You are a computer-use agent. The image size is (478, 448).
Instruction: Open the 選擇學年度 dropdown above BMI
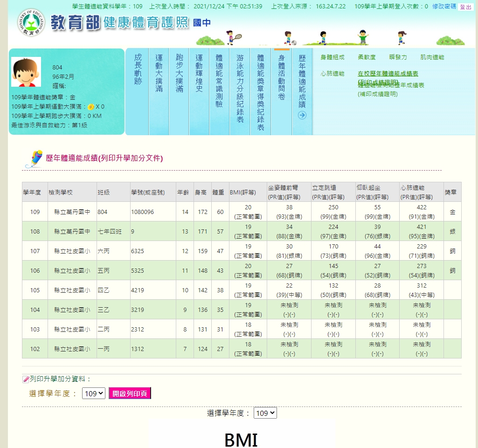point(265,413)
